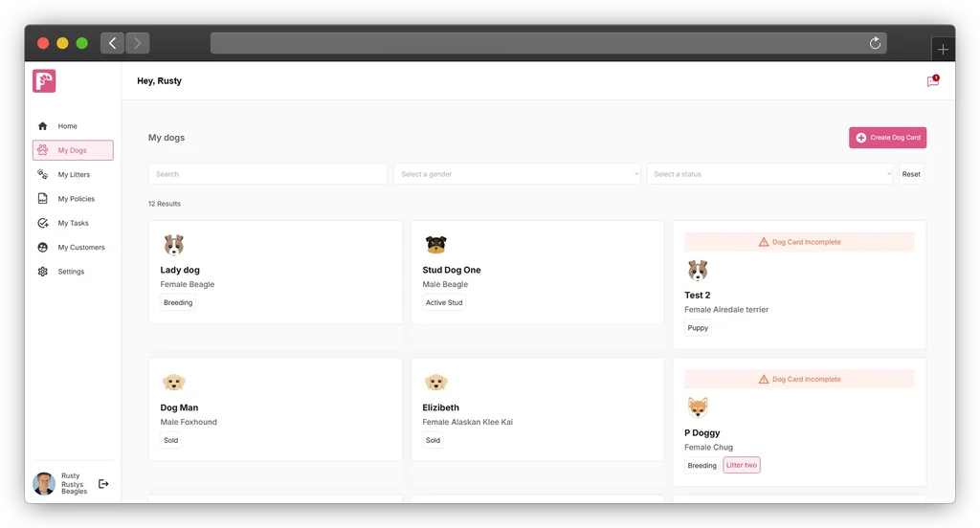This screenshot has height=528, width=980.
Task: Open Settings menu item
Action: (73, 272)
